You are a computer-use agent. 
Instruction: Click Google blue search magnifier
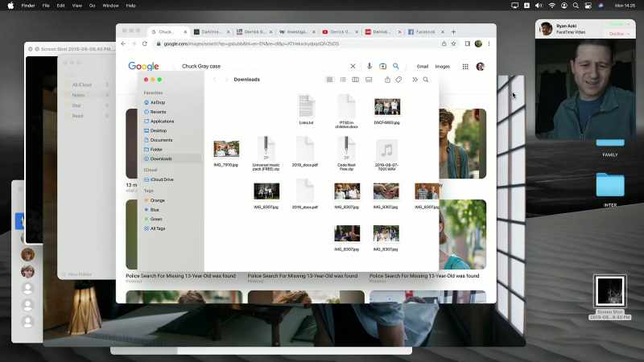396,66
